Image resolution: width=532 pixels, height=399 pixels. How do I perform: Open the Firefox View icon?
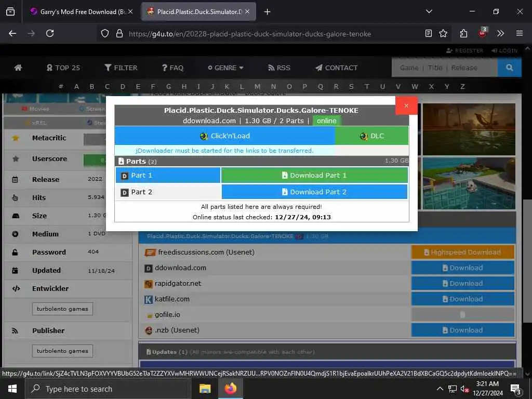tap(10, 12)
